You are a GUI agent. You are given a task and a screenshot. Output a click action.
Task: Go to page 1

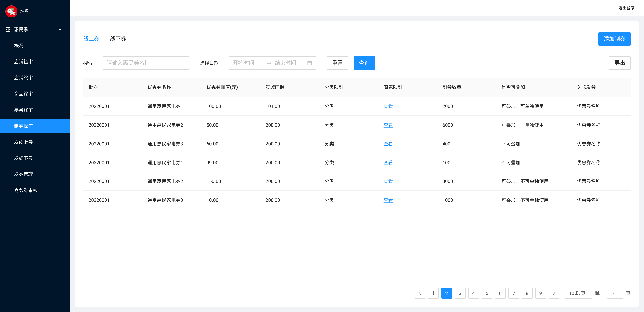coord(433,293)
